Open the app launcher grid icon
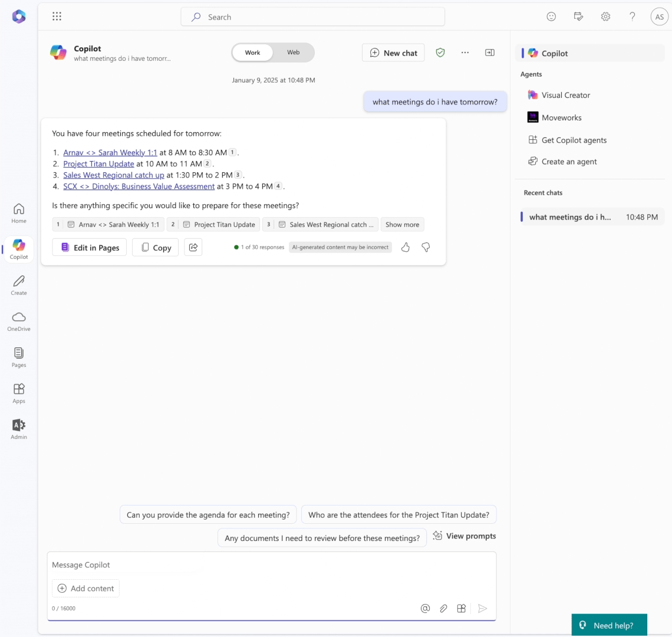672x637 pixels. tap(57, 17)
